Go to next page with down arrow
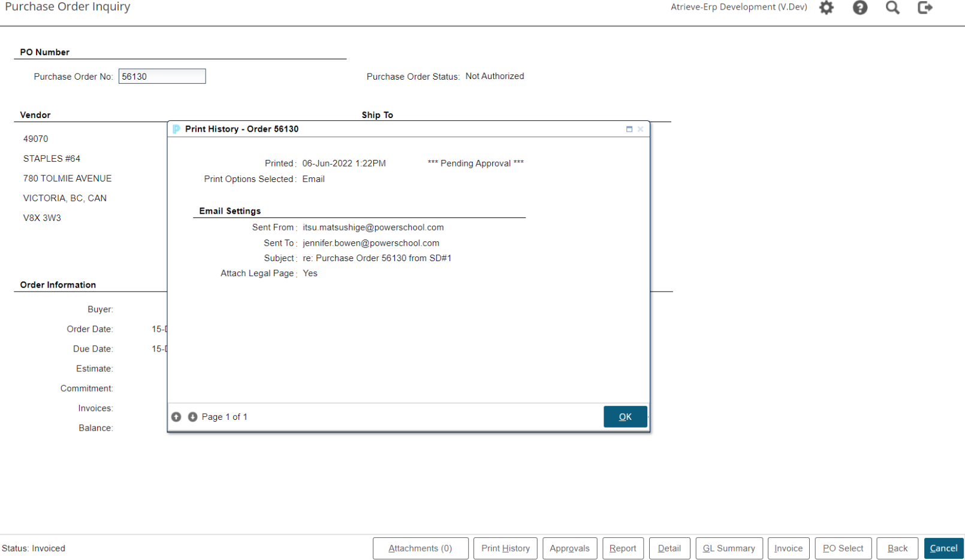 coord(192,417)
